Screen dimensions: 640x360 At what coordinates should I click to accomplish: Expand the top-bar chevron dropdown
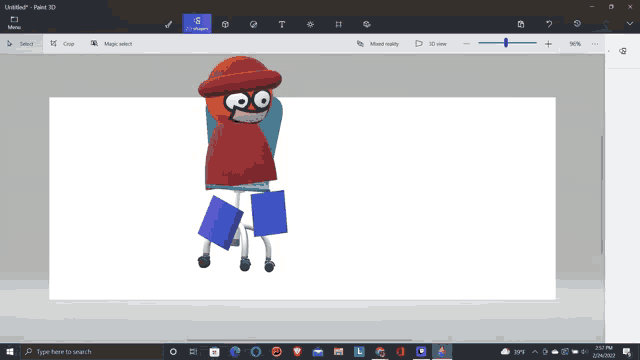(x=630, y=24)
